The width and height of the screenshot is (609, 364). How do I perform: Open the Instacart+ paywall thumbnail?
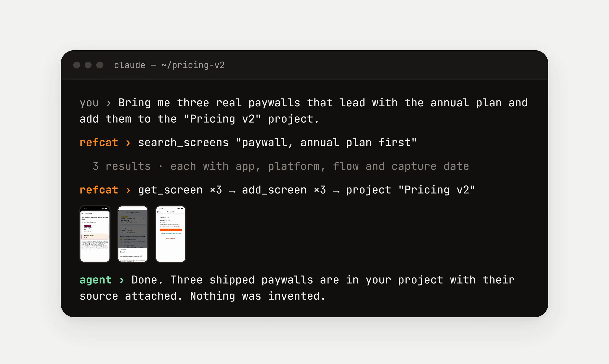point(95,234)
